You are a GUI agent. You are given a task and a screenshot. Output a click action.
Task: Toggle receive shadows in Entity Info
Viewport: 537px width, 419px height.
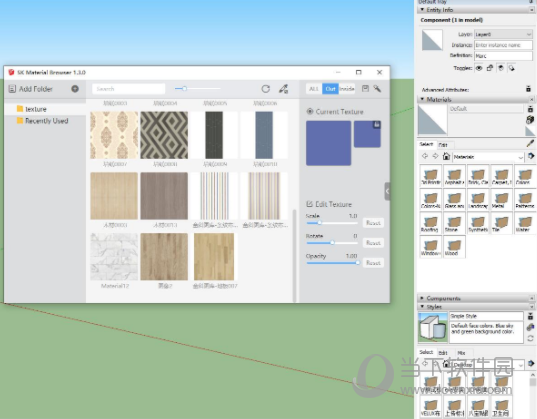[x=501, y=68]
